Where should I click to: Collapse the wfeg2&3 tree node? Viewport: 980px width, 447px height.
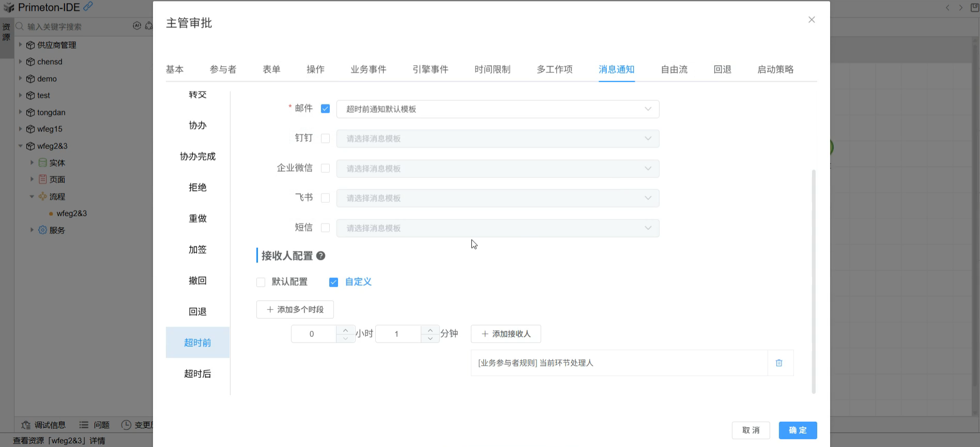(x=21, y=146)
